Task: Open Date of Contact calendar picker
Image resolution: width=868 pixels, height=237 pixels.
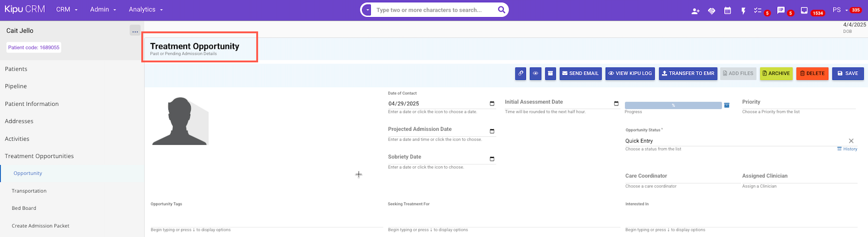Action: [492, 103]
